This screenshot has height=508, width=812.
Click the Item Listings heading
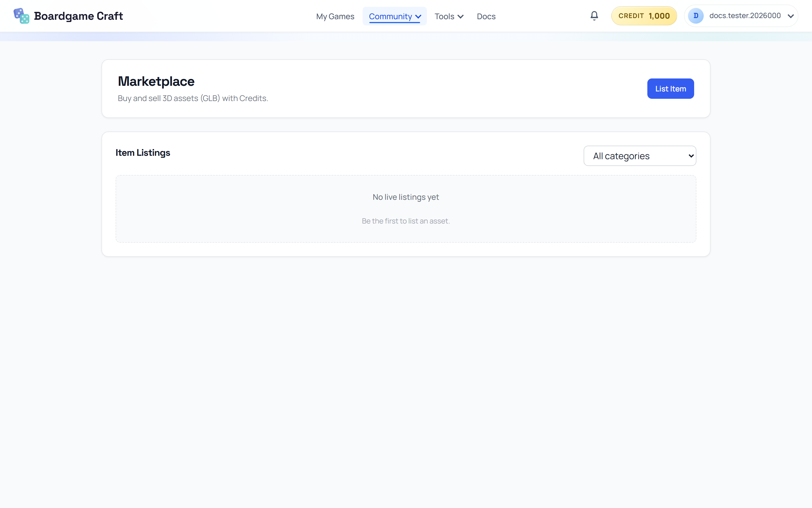[x=143, y=152]
